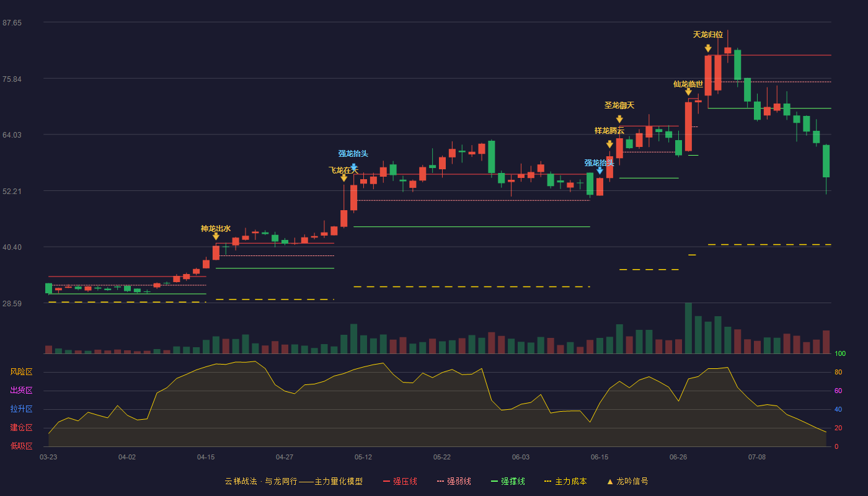The image size is (868, 496).
Task: Click the 建仓区 zone label
Action: pos(21,428)
